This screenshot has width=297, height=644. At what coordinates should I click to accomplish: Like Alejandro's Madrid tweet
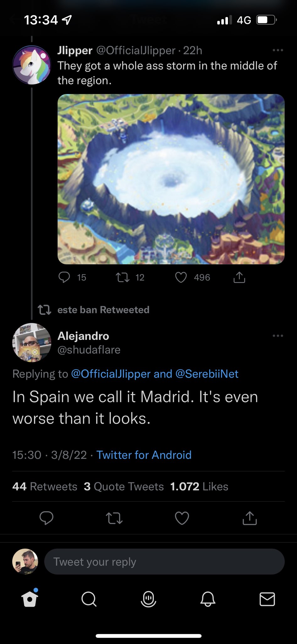coord(182,518)
